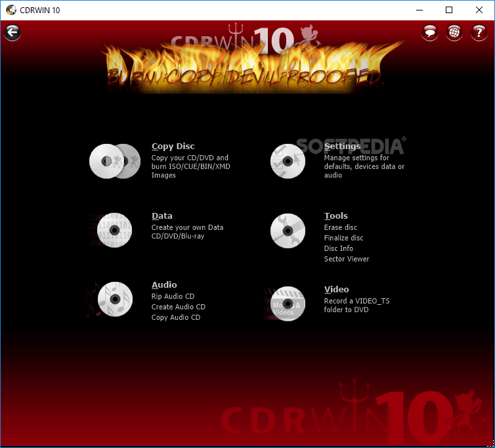Click the Settings checklist disc icon

point(288,161)
